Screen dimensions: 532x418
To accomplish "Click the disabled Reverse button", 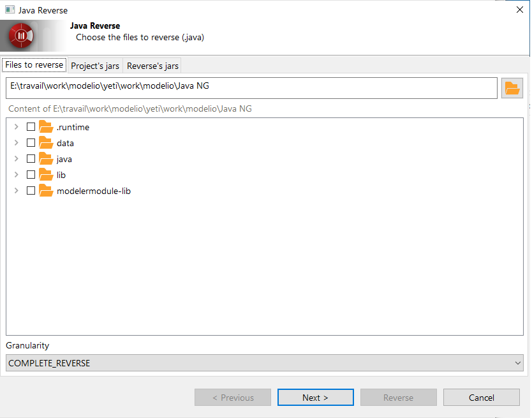I will pyautogui.click(x=398, y=398).
